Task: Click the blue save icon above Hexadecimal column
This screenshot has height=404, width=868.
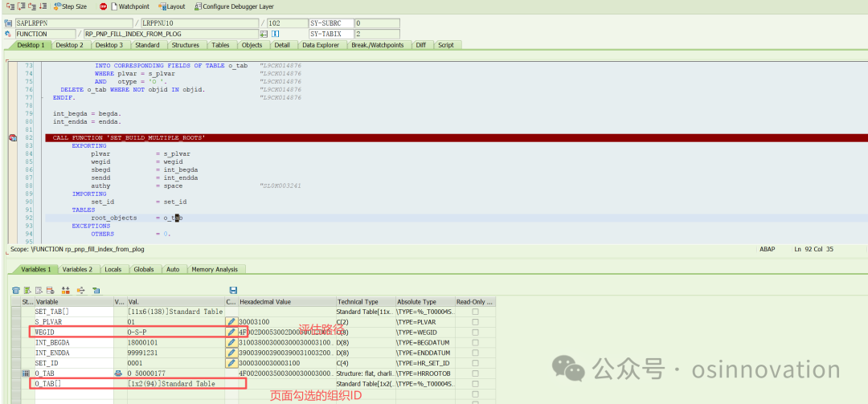Action: pos(233,290)
